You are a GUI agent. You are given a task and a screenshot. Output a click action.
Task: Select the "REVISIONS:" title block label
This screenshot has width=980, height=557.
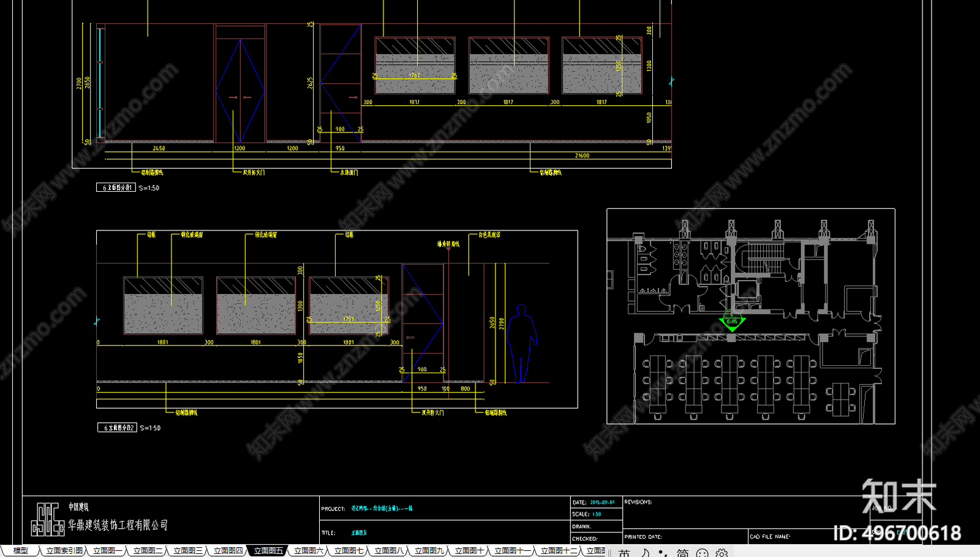[638, 502]
